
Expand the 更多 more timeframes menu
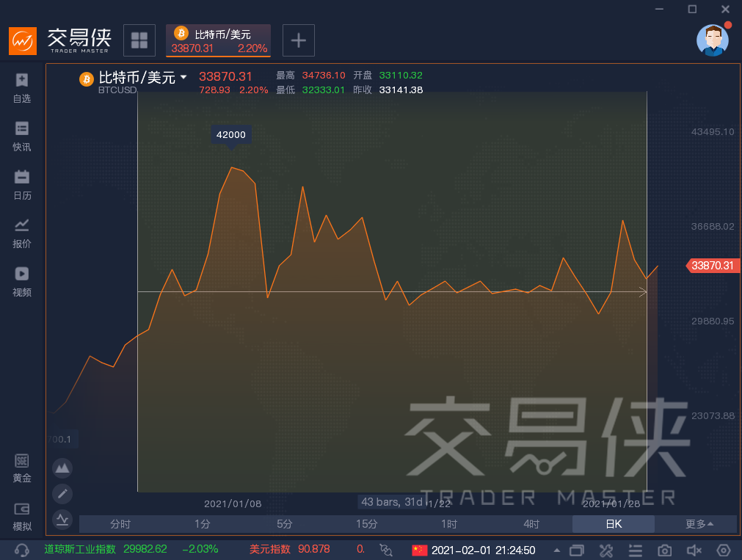(699, 524)
